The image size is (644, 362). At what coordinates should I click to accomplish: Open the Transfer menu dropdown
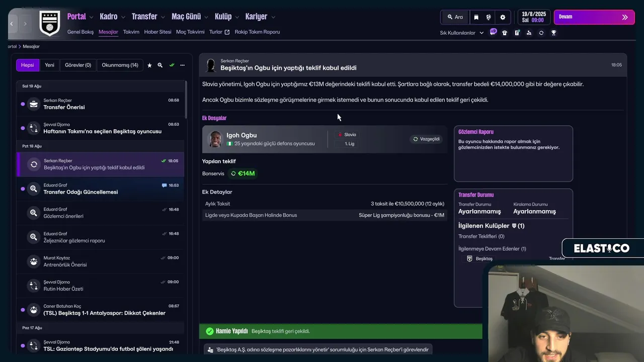pyautogui.click(x=148, y=17)
